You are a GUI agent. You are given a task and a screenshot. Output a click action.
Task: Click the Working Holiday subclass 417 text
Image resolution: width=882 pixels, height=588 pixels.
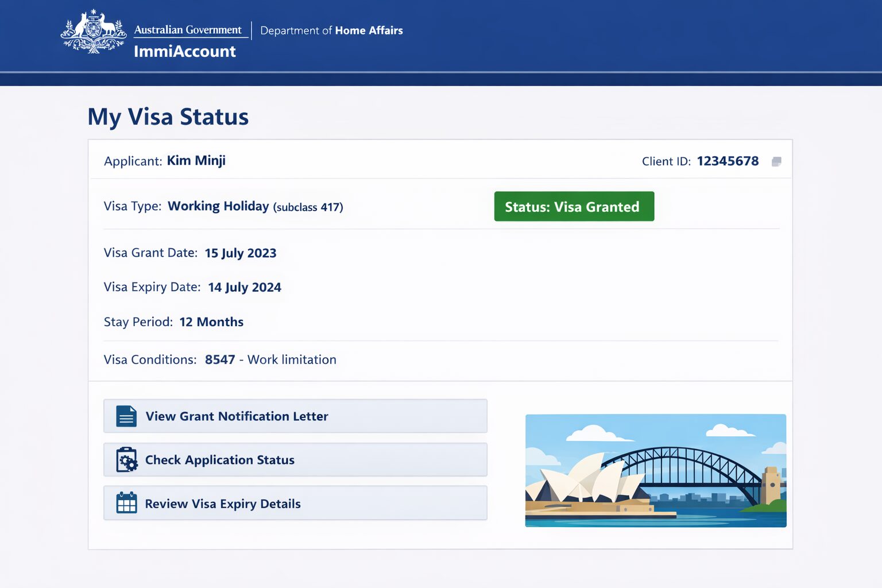click(255, 207)
